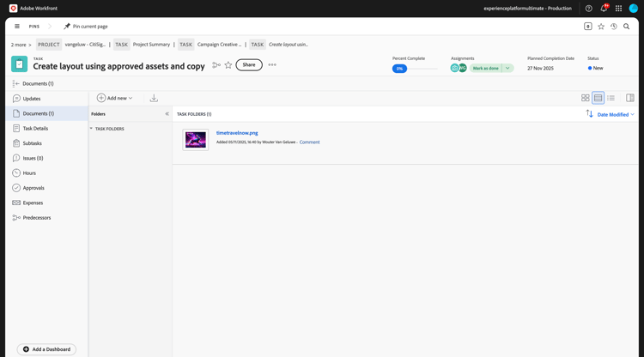Open the help question mark icon
The width and height of the screenshot is (644, 357).
[x=588, y=9]
